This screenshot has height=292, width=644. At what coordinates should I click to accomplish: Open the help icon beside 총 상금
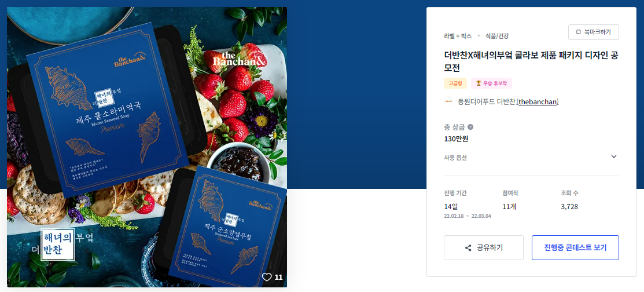(470, 127)
